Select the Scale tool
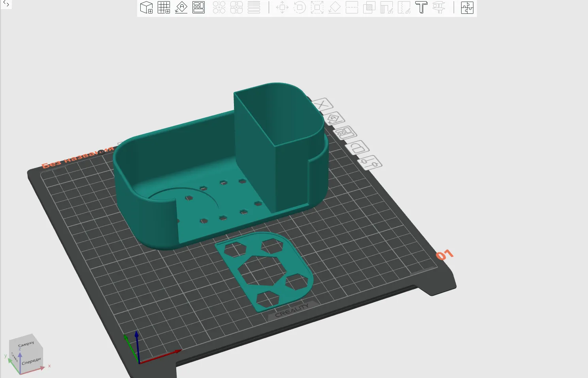This screenshot has height=378, width=588. tap(317, 8)
